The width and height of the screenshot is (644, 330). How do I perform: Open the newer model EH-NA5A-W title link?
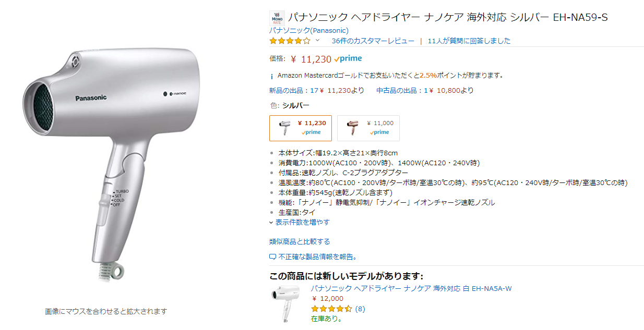(411, 288)
